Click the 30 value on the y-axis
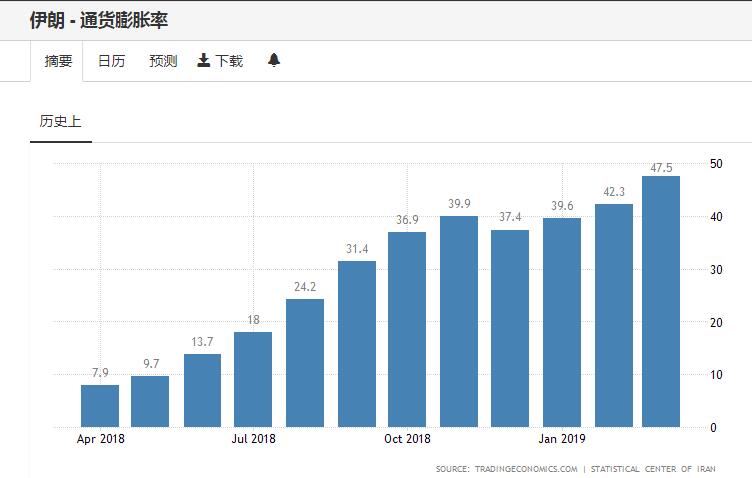The width and height of the screenshot is (752, 478). tap(716, 270)
